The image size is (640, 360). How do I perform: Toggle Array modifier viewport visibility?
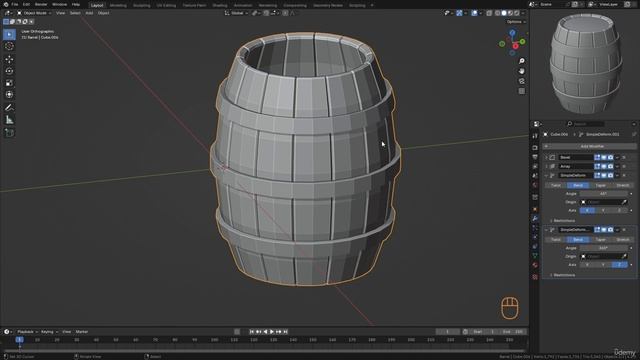pos(604,166)
